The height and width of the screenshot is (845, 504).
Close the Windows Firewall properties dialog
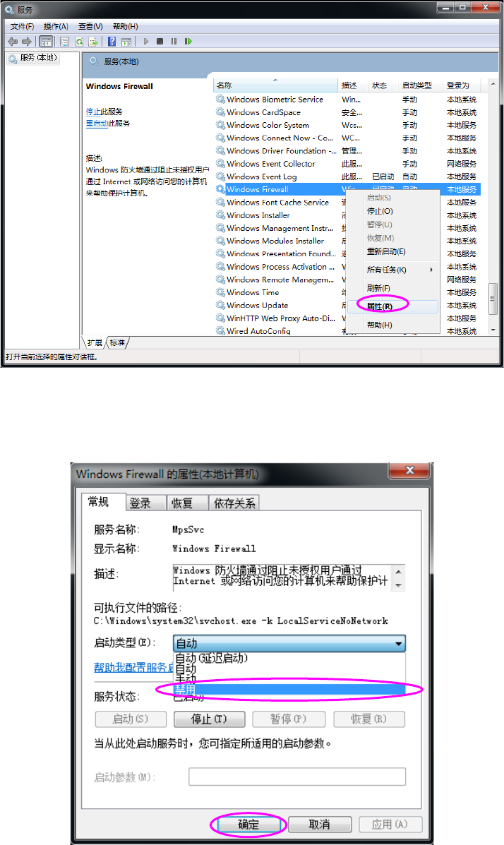point(409,470)
